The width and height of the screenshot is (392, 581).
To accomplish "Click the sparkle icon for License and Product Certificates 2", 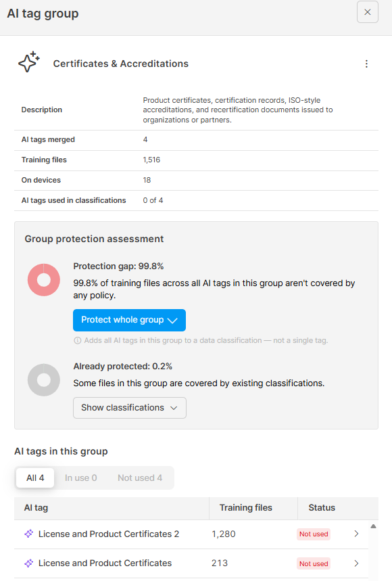I will 28,534.
